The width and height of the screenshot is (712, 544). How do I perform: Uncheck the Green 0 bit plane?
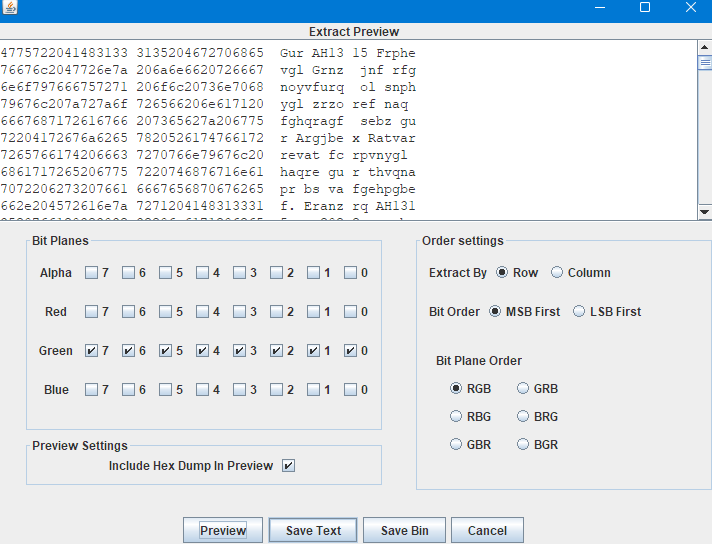click(x=350, y=351)
